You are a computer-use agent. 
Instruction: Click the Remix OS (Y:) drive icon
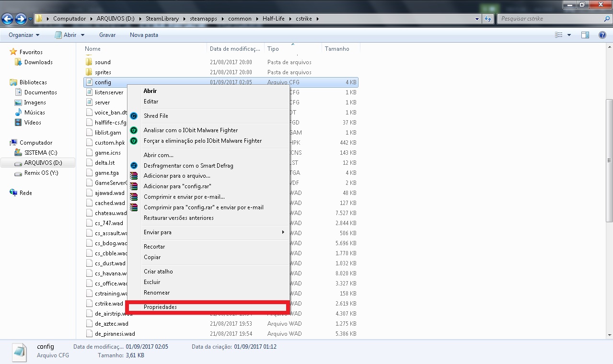click(18, 173)
